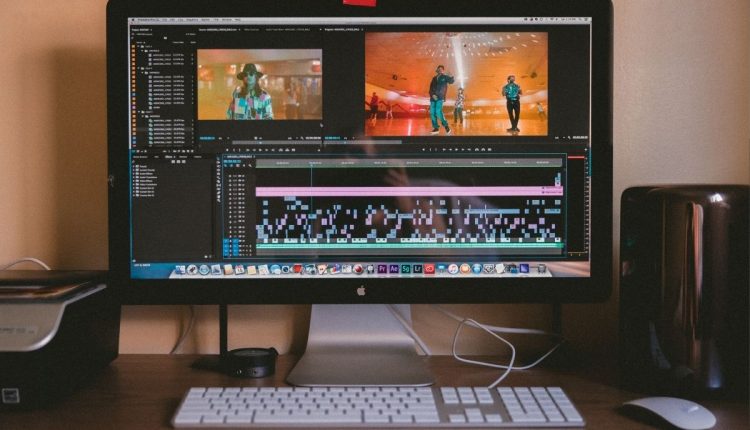
Task: Open Safari compass icon in Dock
Action: [x=204, y=269]
